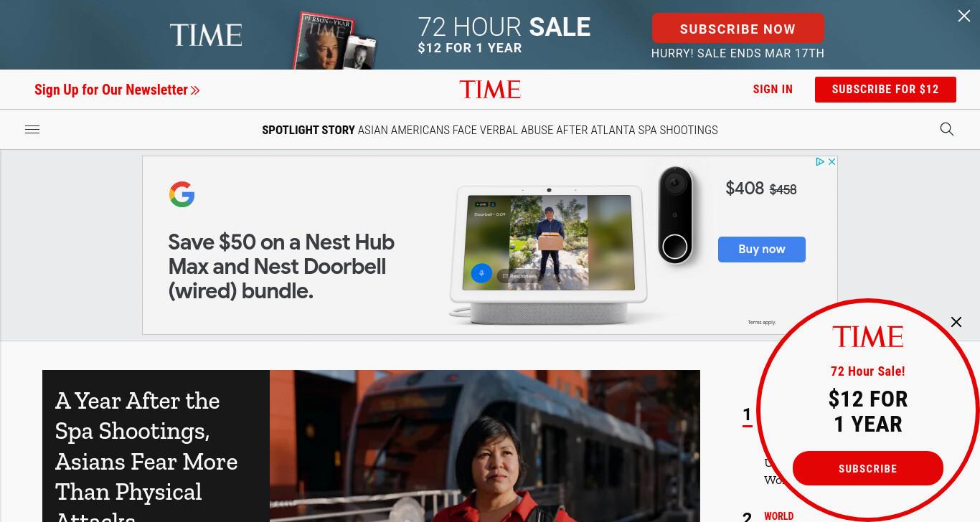Screen dimensions: 980x522
Task: Open the Spotlight Story about Asian Americans
Action: [490, 130]
